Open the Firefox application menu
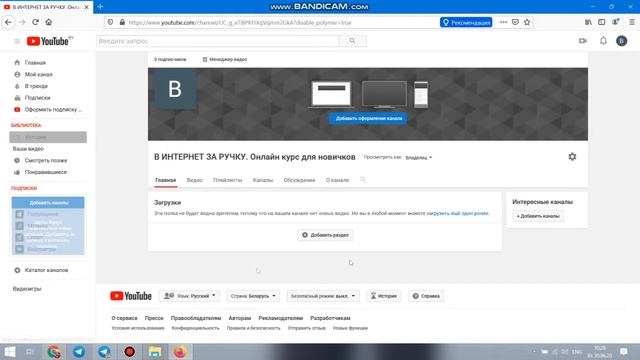Viewport: 640px width, 360px height. pyautogui.click(x=632, y=22)
